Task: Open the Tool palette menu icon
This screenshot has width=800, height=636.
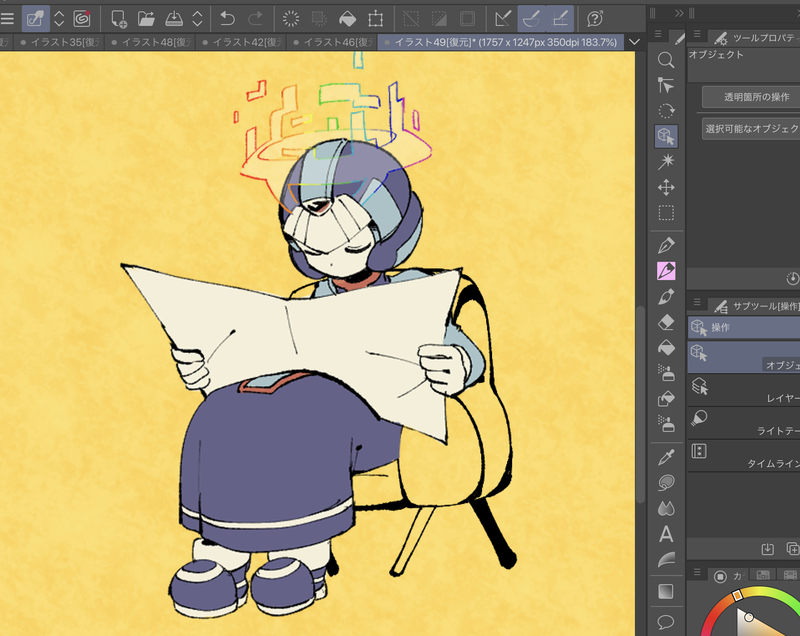Action: click(x=658, y=34)
